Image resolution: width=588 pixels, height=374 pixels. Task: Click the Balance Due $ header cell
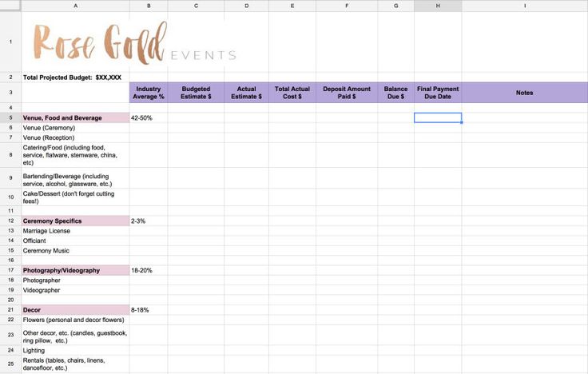tap(395, 93)
